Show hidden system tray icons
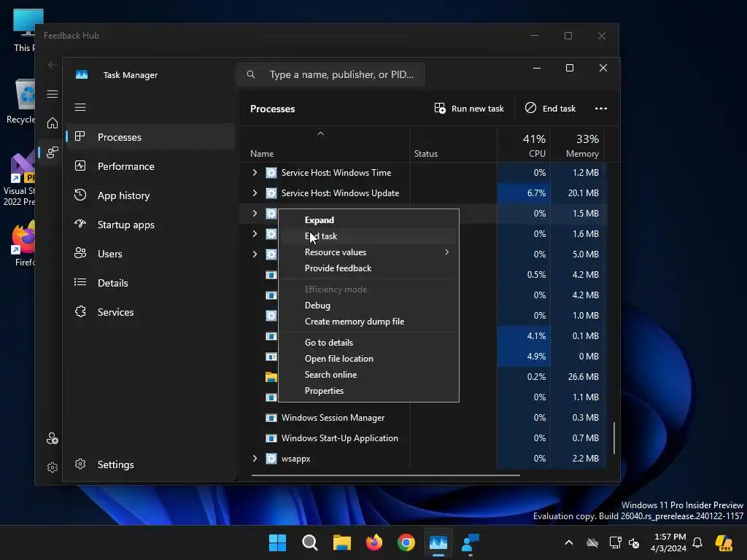Screen dimensions: 747x560 coord(569,542)
